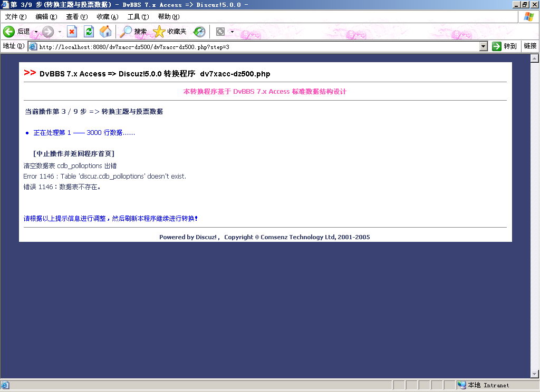
Task: Open the 文件 menu
Action: point(16,17)
